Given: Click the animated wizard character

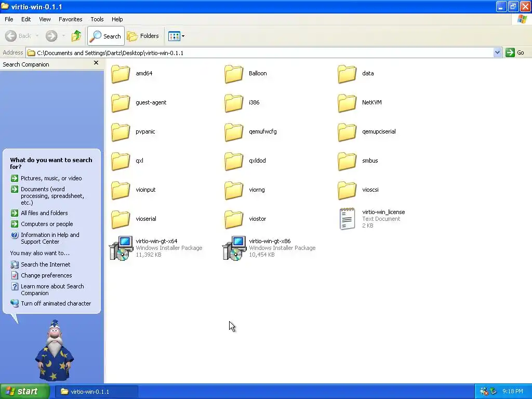Looking at the screenshot, I should point(54,350).
